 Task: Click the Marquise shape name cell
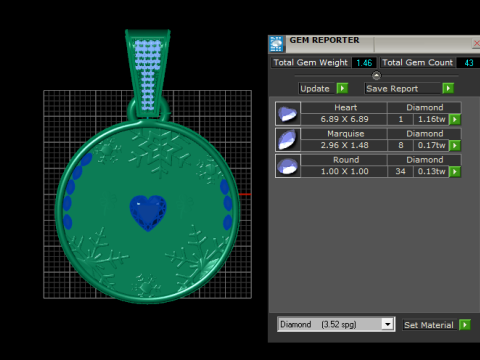(344, 134)
